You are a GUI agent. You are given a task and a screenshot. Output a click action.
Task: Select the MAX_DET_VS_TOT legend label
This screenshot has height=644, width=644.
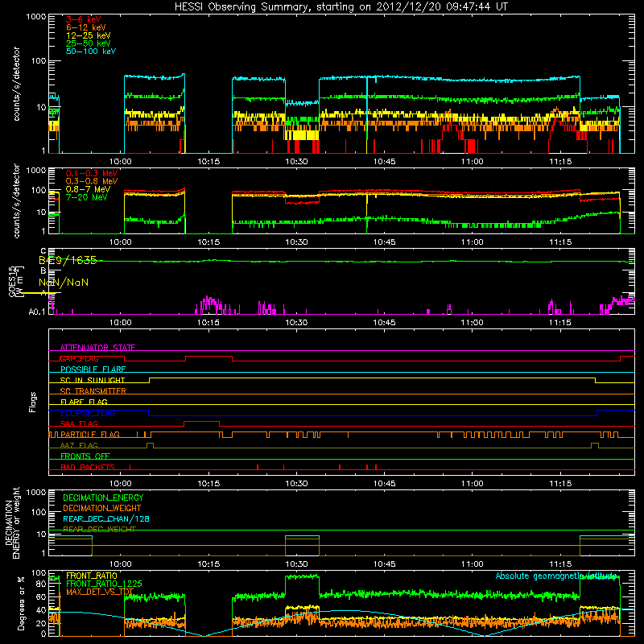tap(100, 592)
